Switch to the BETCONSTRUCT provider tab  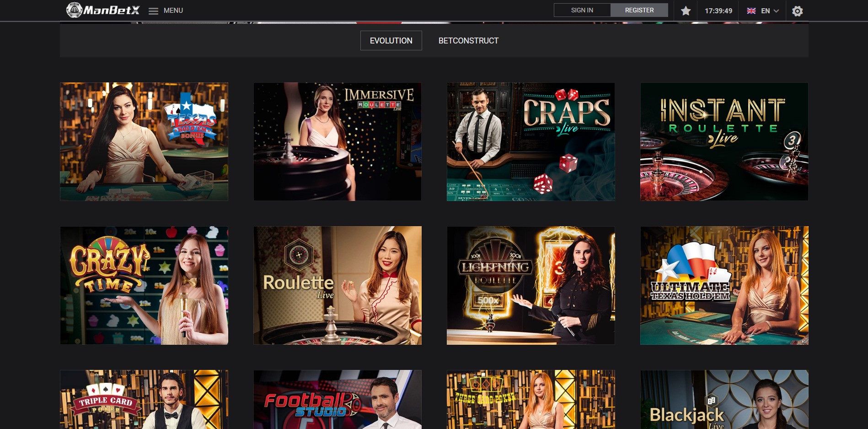point(468,40)
